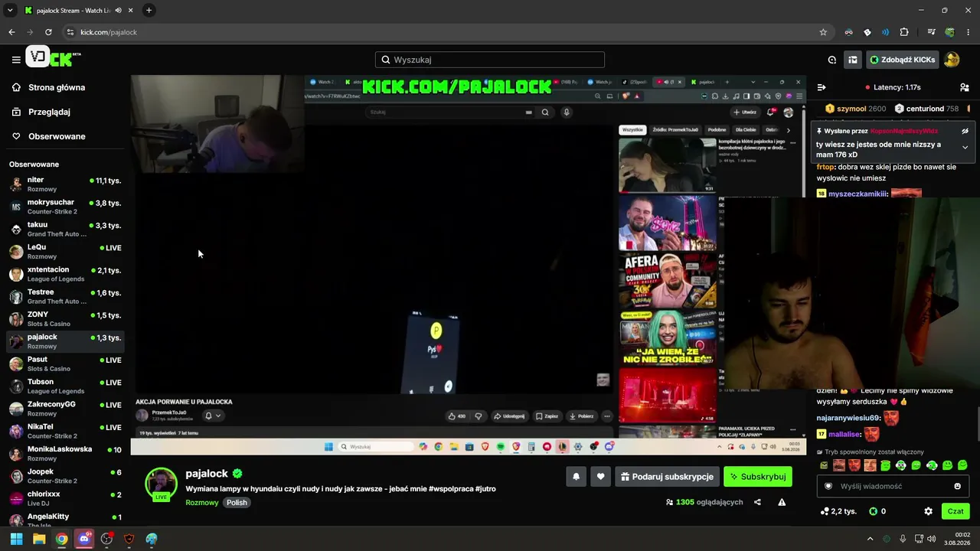Open chlorixxx's channel from sidebar
Screen dimensions: 980x551
(65, 498)
